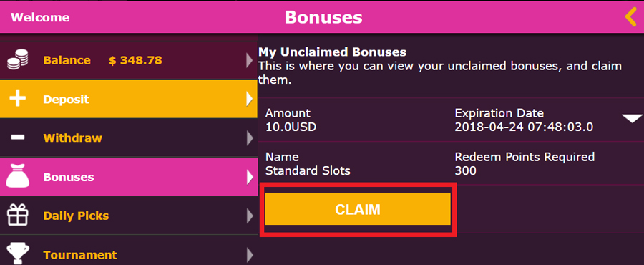Click the coins stack Balance icon

pyautogui.click(x=18, y=59)
